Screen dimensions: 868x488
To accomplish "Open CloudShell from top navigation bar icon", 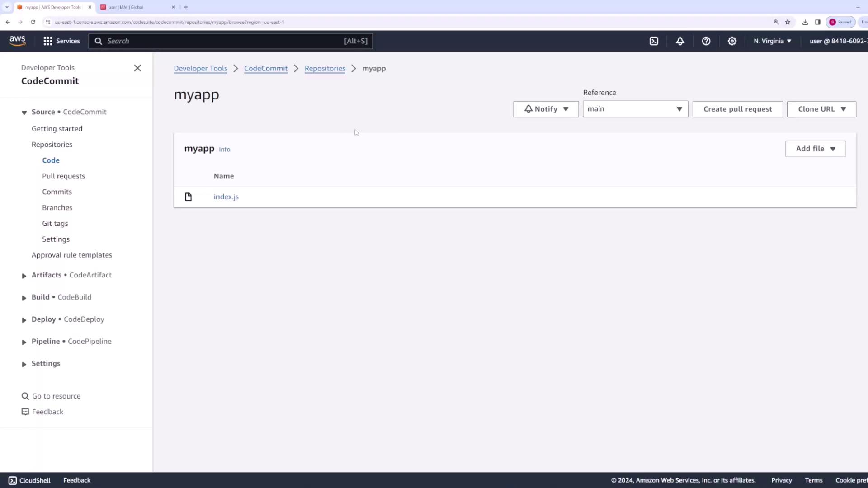I will point(654,41).
